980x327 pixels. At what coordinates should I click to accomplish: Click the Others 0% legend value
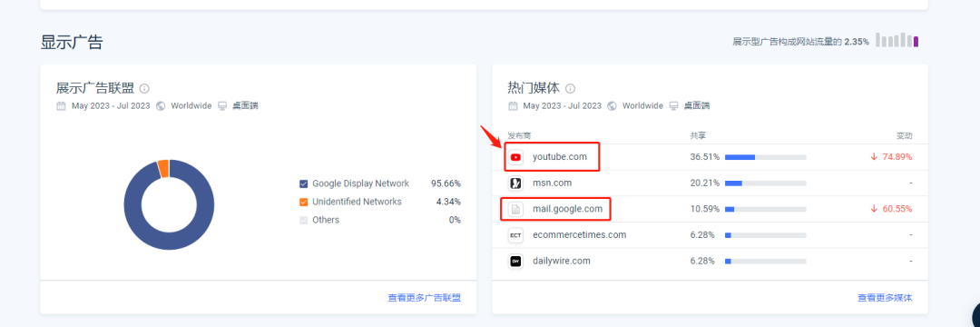[455, 220]
